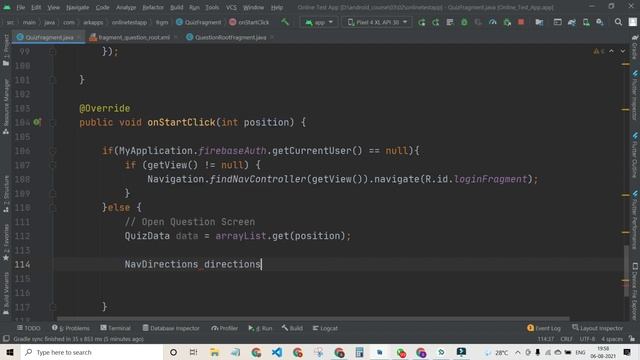The image size is (640, 360).
Task: Open the Flutter Inspector side panel
Action: [635, 95]
